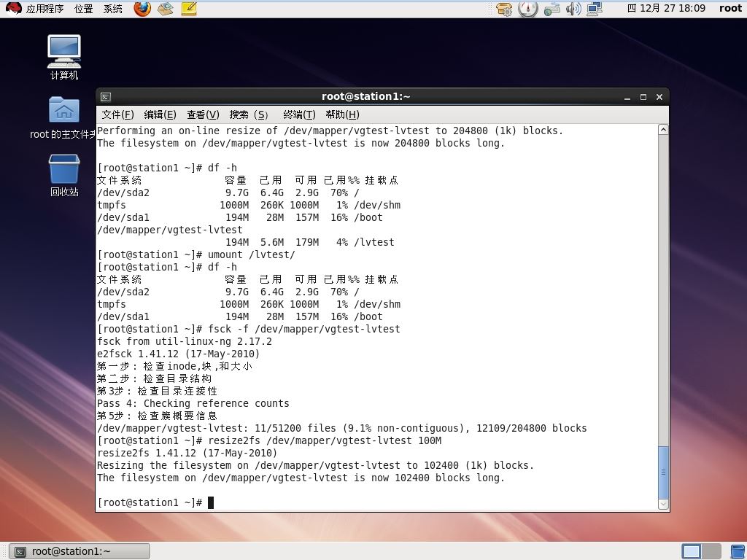
Task: Open the 文件(F) menu
Action: tap(117, 114)
